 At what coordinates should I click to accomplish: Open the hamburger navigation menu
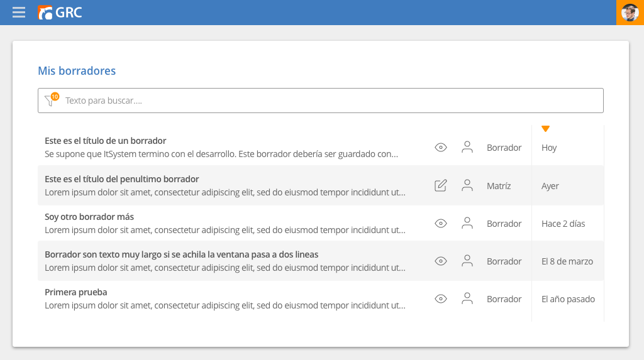[x=19, y=13]
